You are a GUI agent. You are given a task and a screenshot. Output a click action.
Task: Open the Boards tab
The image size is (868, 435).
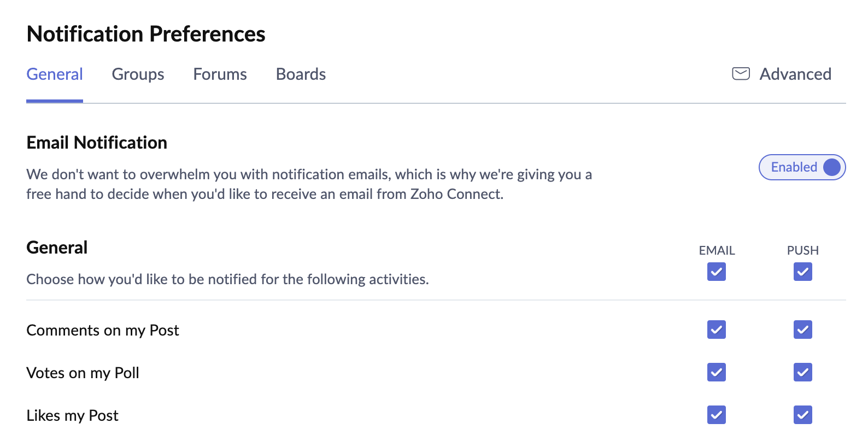point(300,74)
